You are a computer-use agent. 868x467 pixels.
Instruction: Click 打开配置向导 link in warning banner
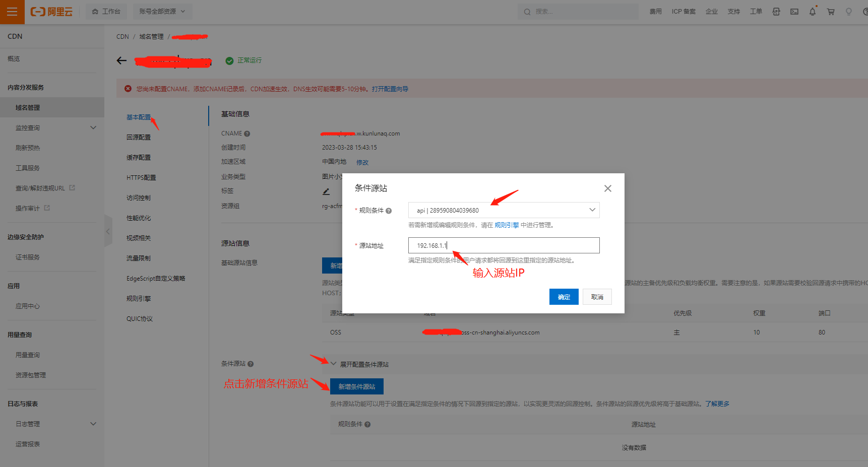390,89
